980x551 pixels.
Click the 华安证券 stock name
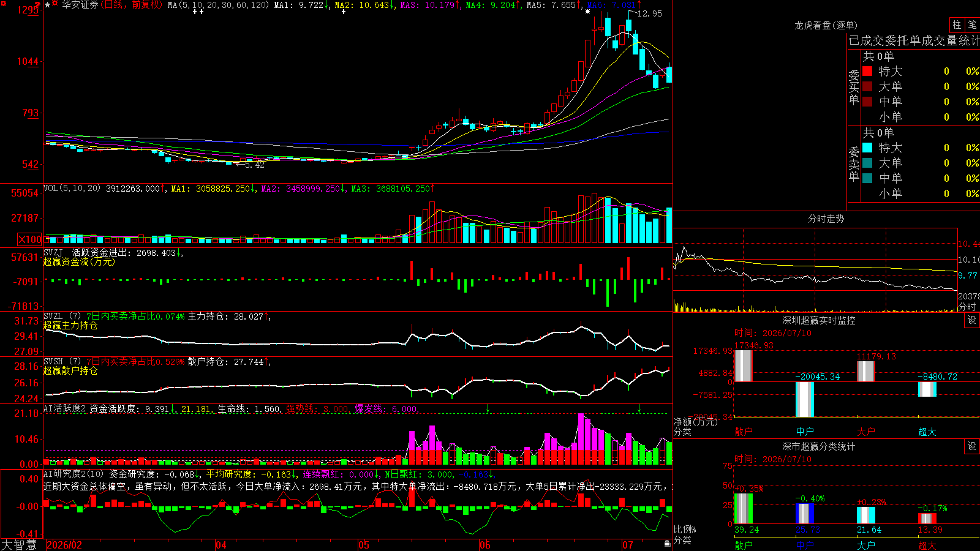pos(80,5)
